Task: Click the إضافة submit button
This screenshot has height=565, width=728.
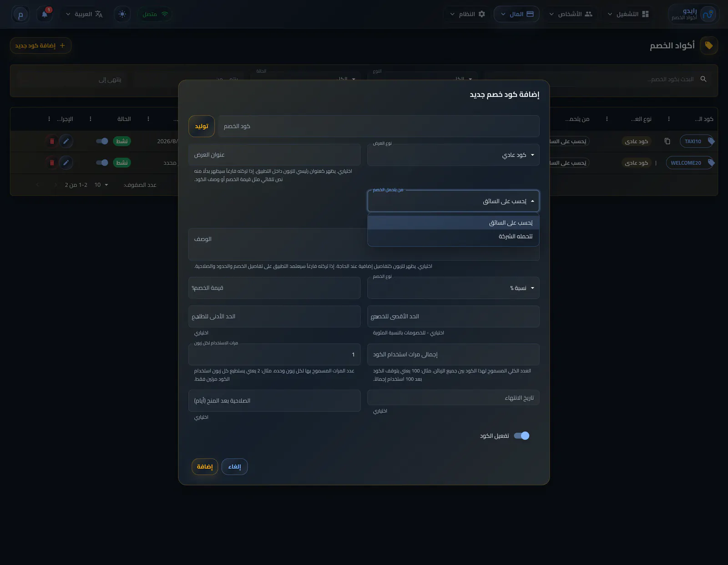Action: tap(205, 467)
